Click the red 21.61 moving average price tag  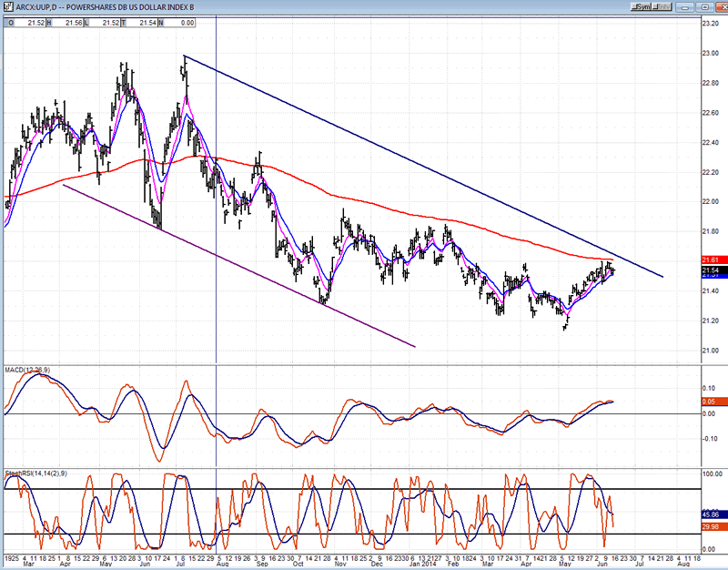pyautogui.click(x=711, y=260)
